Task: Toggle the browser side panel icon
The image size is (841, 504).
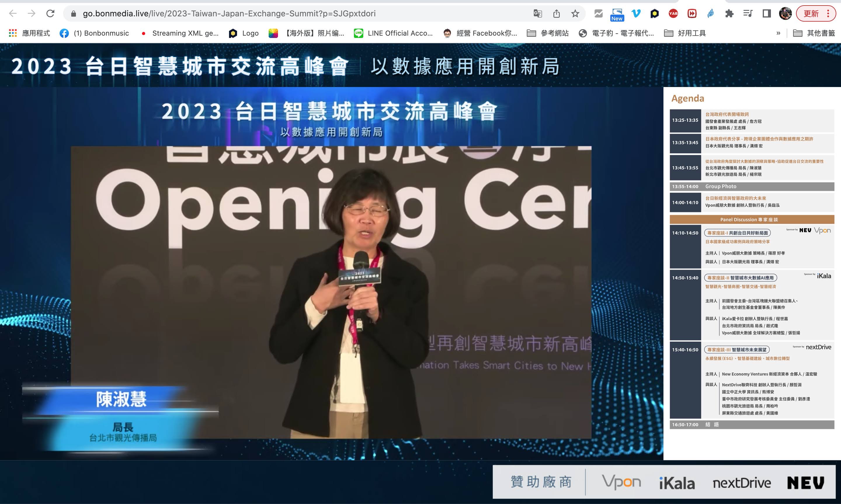Action: 767,14
